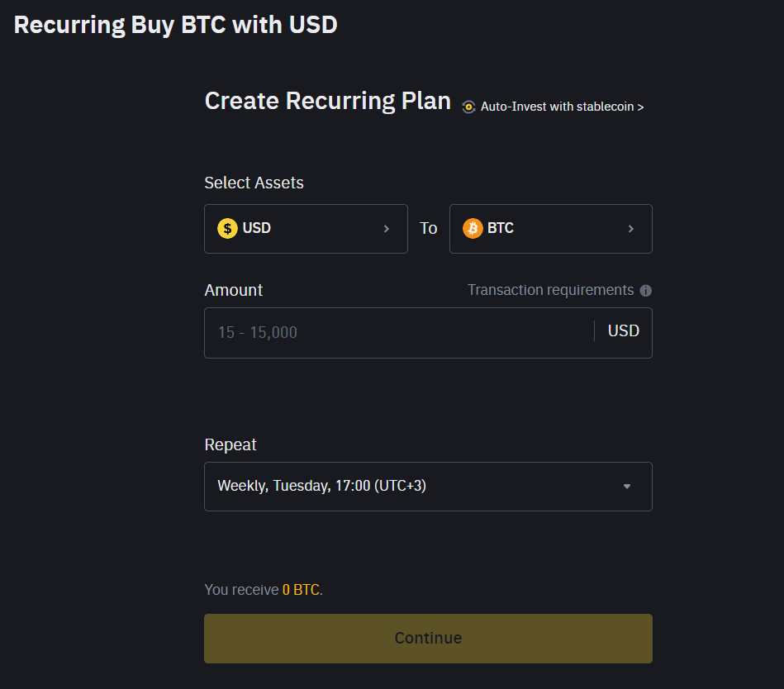Viewport: 784px width, 689px height.
Task: Click the Recurring Buy BTC with USD title
Action: click(175, 25)
